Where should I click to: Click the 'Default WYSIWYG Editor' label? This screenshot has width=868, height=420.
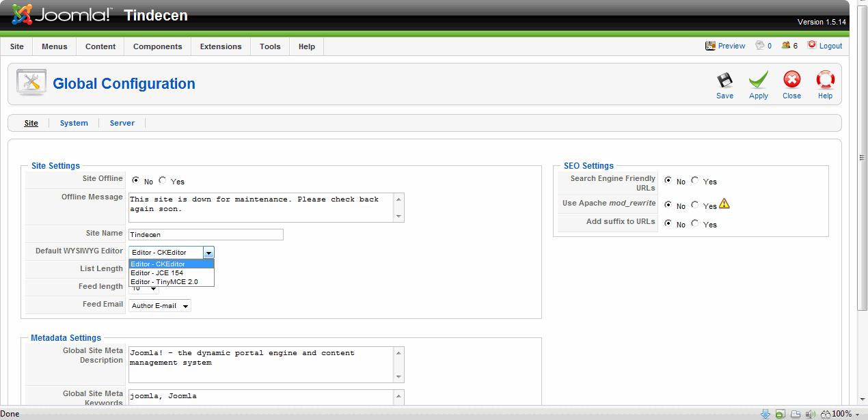79,251
